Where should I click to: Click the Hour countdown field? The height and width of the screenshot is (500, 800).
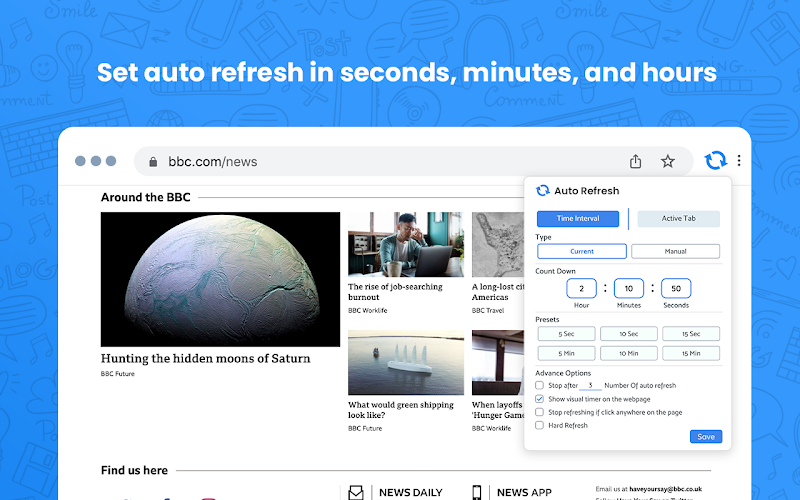581,288
